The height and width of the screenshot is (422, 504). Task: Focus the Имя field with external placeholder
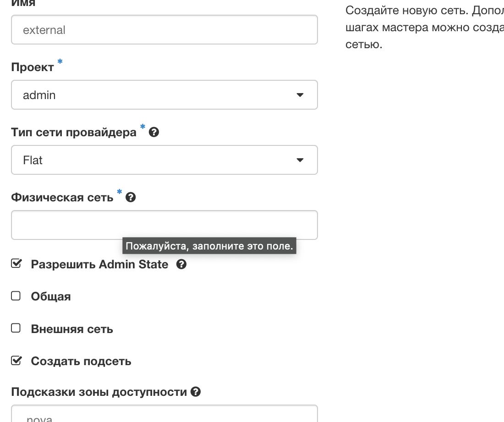[164, 30]
